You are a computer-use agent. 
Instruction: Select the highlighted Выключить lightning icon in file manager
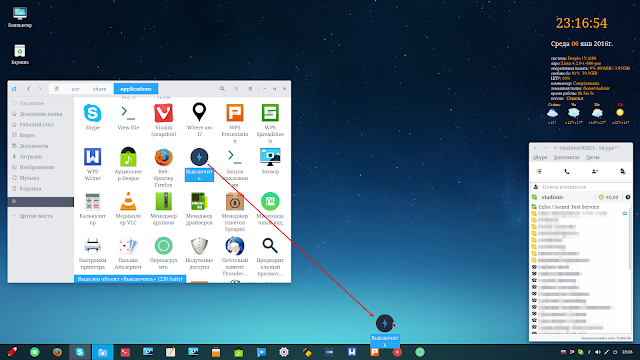point(199,157)
